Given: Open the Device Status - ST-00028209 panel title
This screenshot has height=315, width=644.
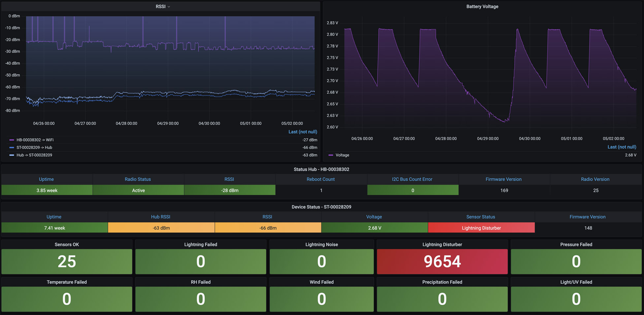Looking at the screenshot, I should click(x=321, y=207).
